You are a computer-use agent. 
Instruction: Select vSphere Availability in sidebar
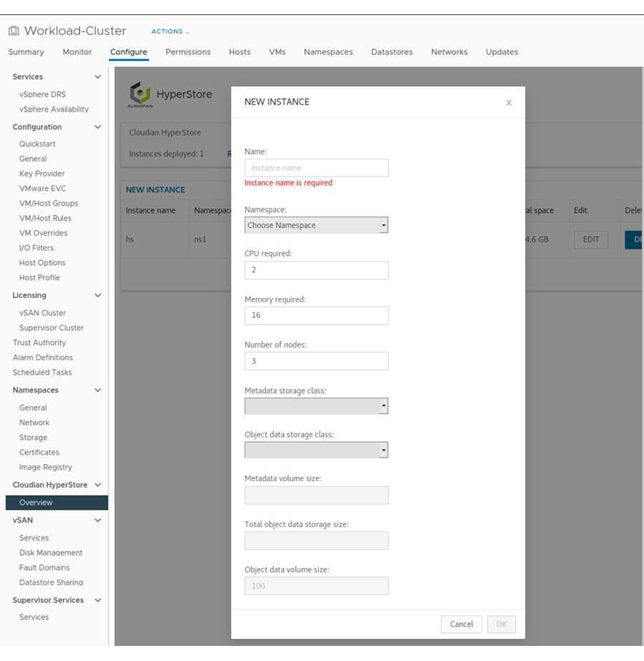tap(54, 109)
